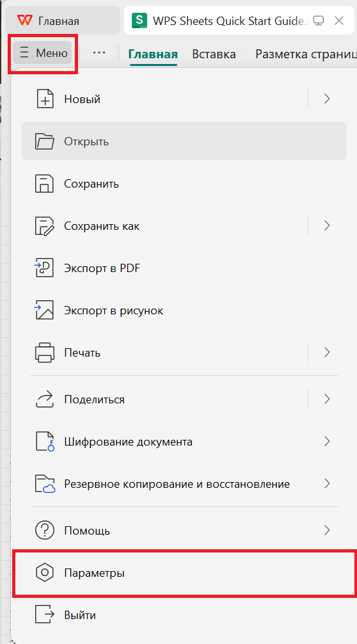Switch to the Вставка ribbon tab
Screen dimensions: 357x644
[x=214, y=54]
